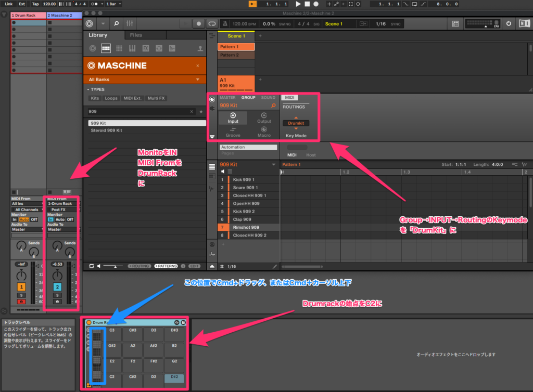Click the browser magnifier icon

(x=116, y=24)
